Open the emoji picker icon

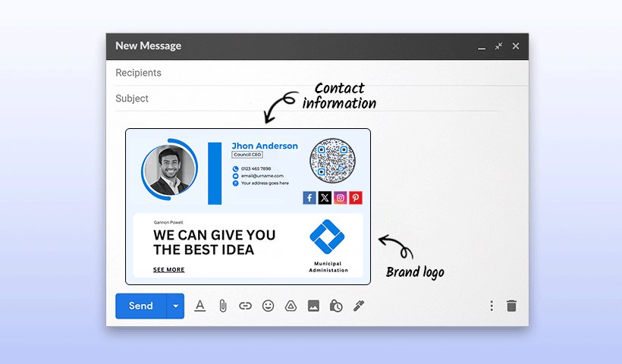(268, 306)
